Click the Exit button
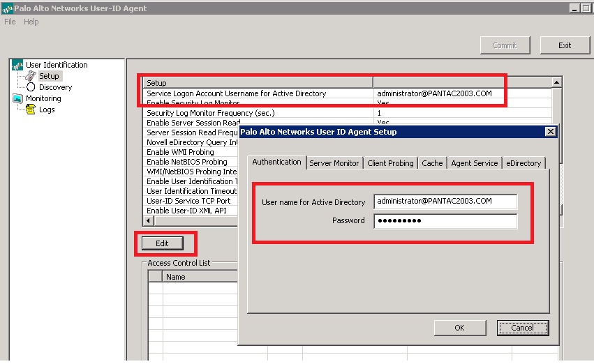 [565, 45]
